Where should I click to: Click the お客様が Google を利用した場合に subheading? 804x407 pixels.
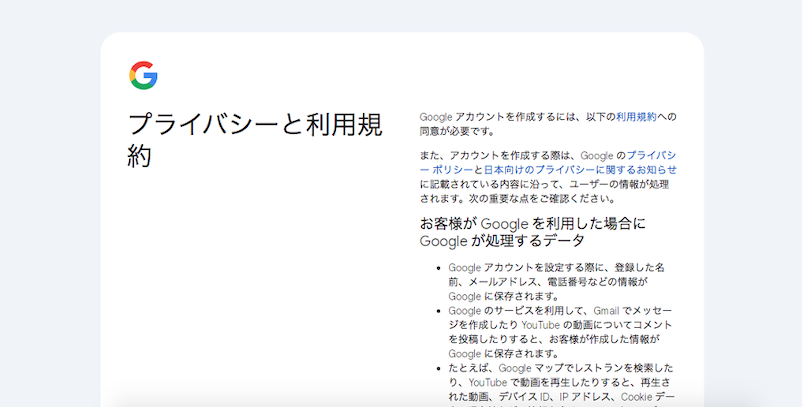(x=533, y=223)
